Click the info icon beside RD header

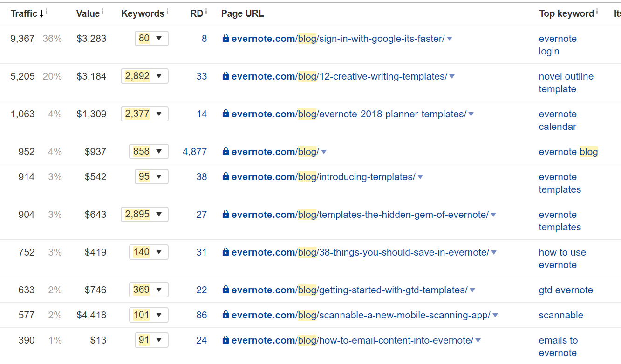pyautogui.click(x=206, y=11)
